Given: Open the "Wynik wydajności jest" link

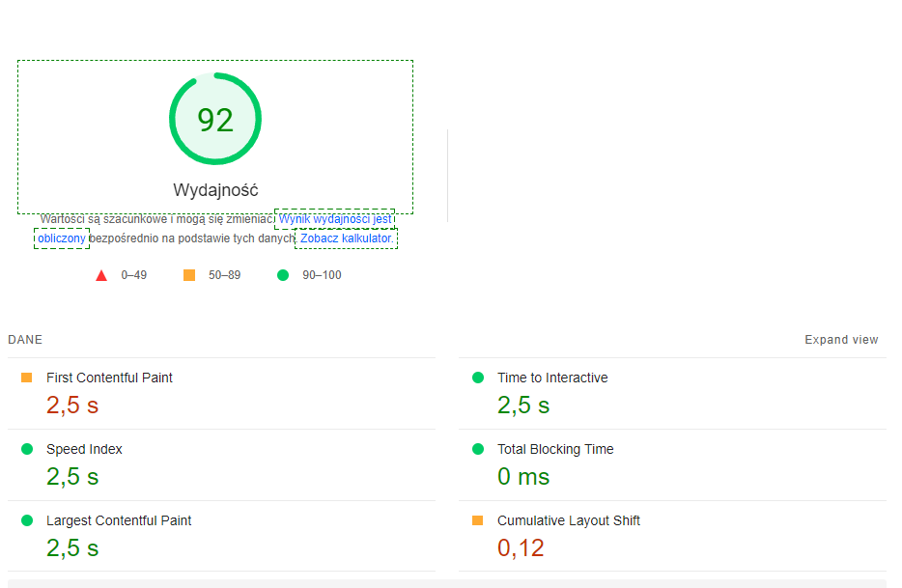Looking at the screenshot, I should point(335,219).
